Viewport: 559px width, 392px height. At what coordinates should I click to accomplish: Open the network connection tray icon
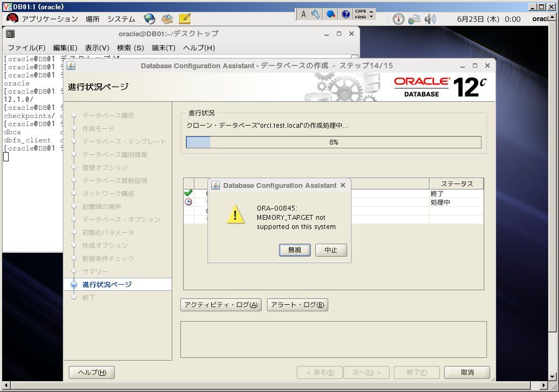414,19
